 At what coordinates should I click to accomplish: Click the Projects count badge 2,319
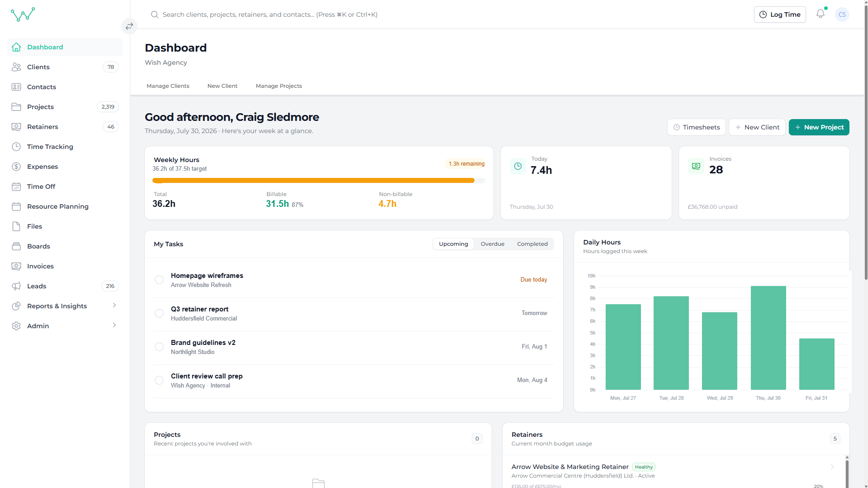(x=108, y=107)
